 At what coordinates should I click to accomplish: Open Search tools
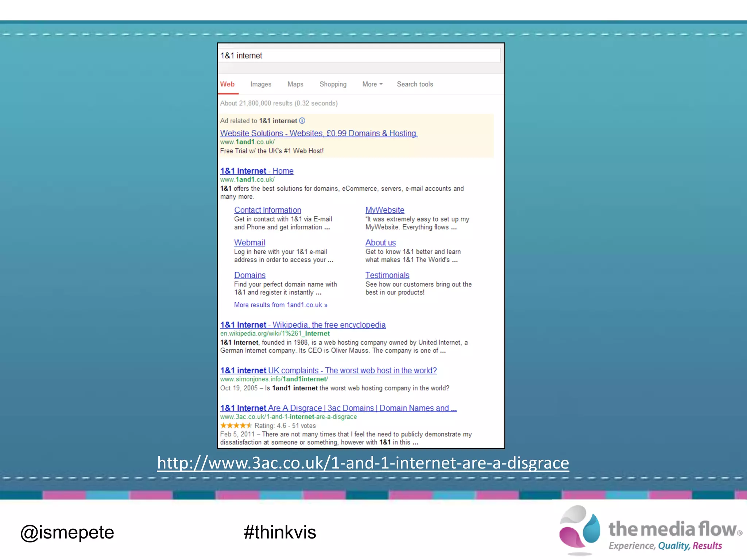click(x=415, y=84)
